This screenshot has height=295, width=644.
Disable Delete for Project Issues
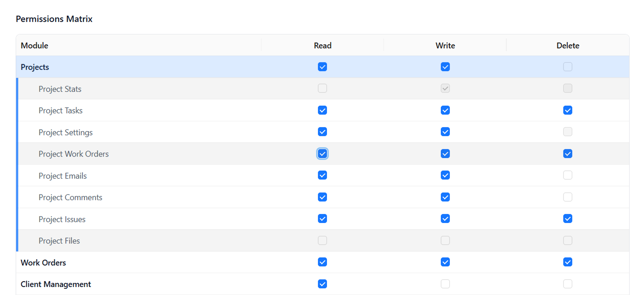pos(568,219)
